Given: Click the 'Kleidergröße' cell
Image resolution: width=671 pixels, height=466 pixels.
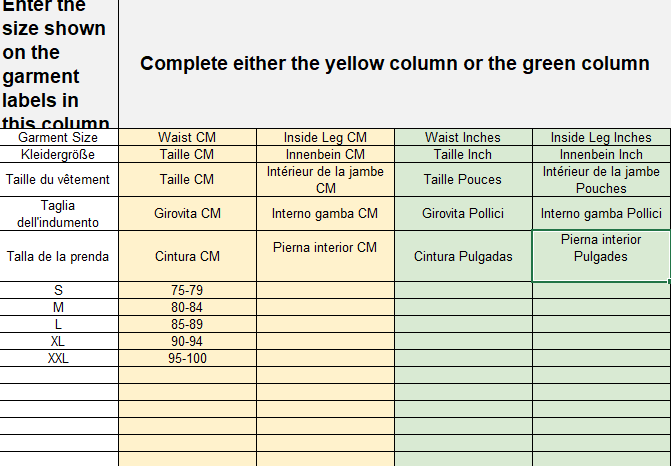Looking at the screenshot, I should coord(59,155).
